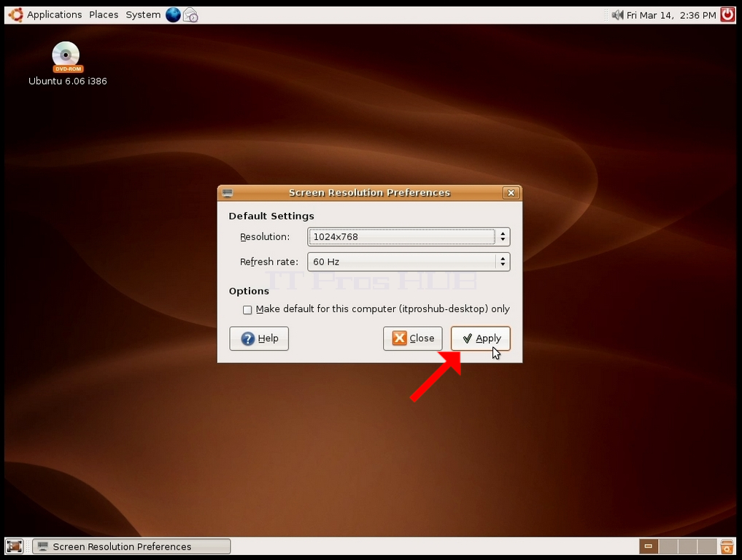Image resolution: width=742 pixels, height=560 pixels.
Task: Click the Screen Resolution Preferences title bar text
Action: point(370,192)
